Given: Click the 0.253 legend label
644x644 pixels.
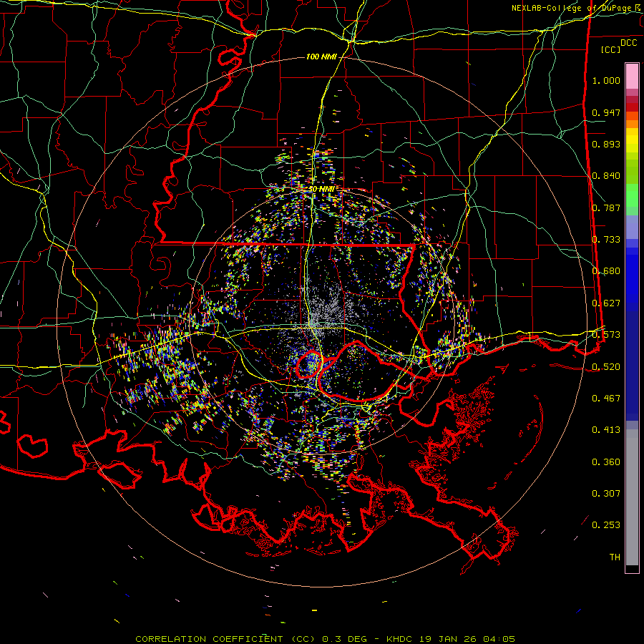Looking at the screenshot, I should [x=606, y=525].
